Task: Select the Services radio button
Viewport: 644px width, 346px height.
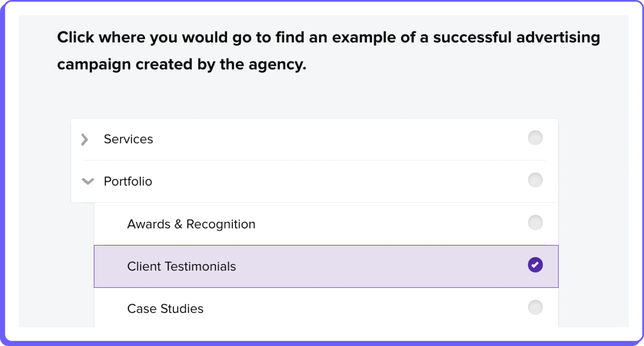Action: click(x=535, y=138)
